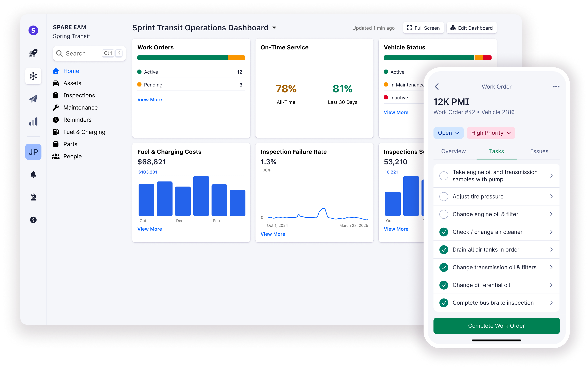Click the three-dot menu on Work Order
Screen dimensions: 588x368
tap(556, 87)
